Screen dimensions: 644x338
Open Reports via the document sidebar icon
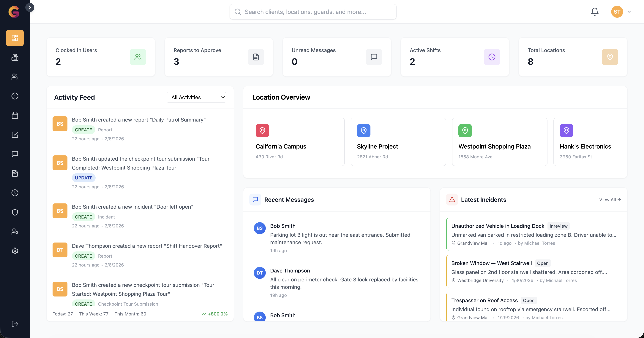click(x=15, y=173)
